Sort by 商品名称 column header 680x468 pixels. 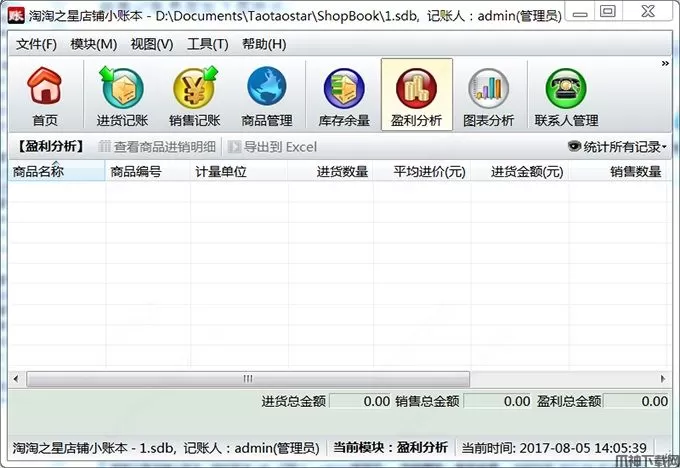click(56, 171)
